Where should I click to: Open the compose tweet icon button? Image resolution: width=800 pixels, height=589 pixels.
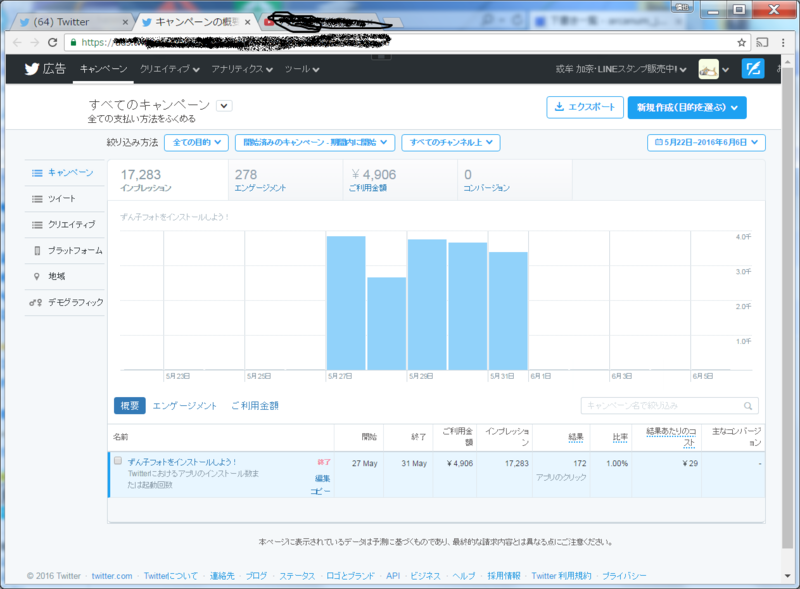click(753, 69)
